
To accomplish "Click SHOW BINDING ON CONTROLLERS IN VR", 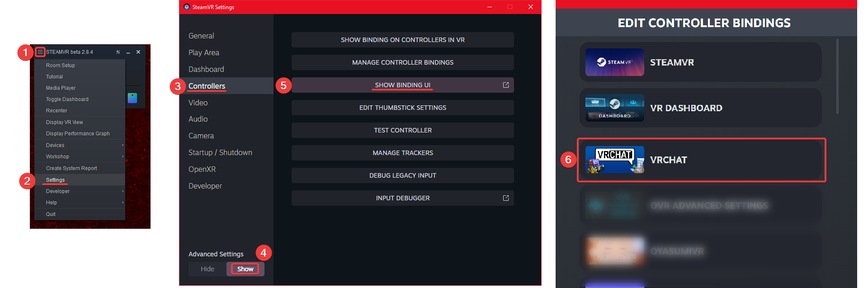I will point(402,40).
